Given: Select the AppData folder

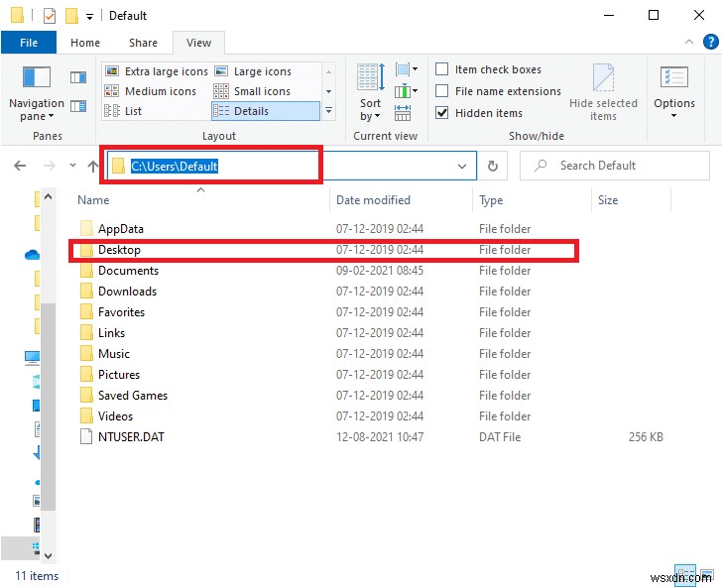Looking at the screenshot, I should coord(120,229).
